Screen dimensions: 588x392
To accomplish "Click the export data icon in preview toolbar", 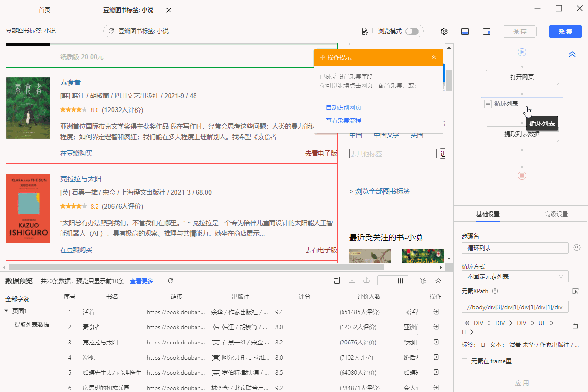I will point(366,281).
